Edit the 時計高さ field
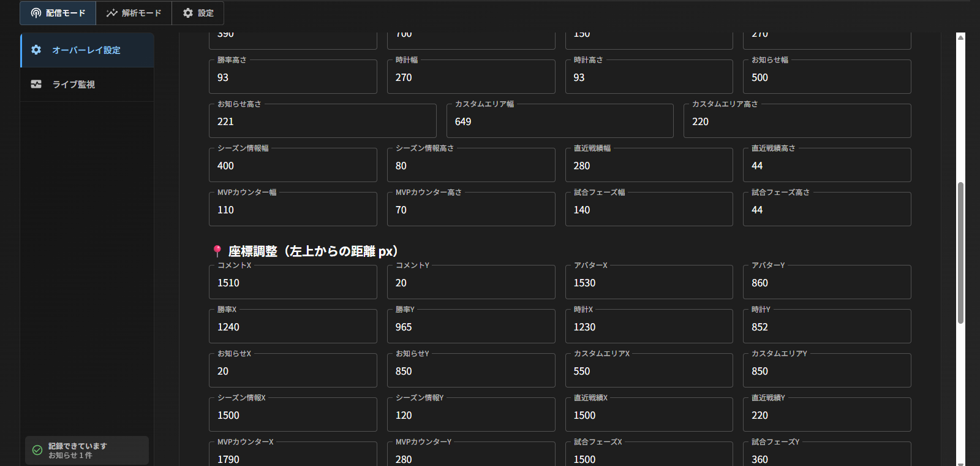Image resolution: width=980 pixels, height=466 pixels. pos(649,77)
